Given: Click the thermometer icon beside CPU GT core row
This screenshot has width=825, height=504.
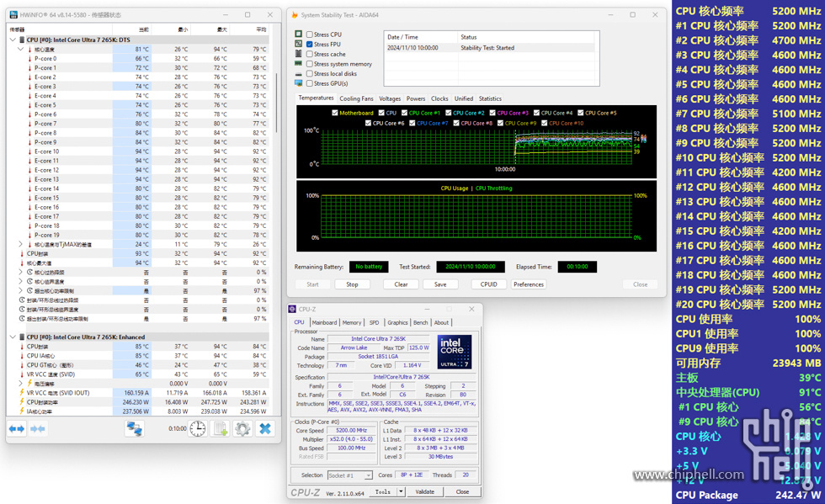Looking at the screenshot, I should [x=22, y=364].
